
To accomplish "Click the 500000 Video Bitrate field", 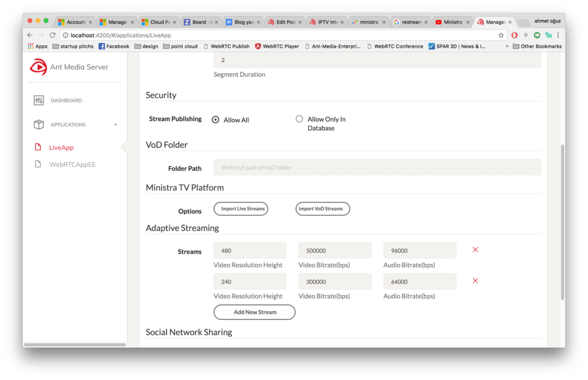I will point(335,250).
